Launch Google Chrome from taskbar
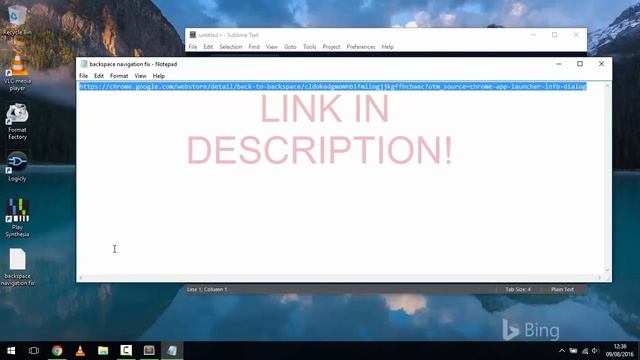 coord(57,351)
